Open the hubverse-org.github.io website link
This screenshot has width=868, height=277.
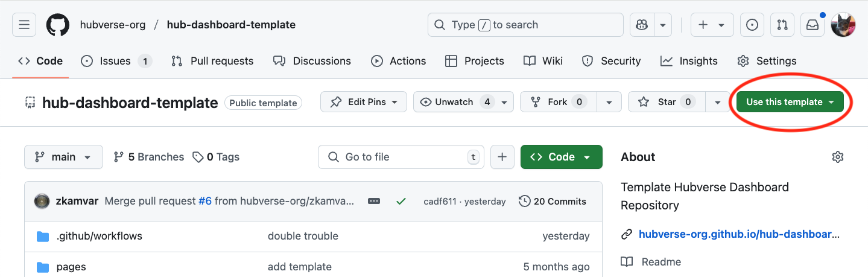pyautogui.click(x=739, y=234)
